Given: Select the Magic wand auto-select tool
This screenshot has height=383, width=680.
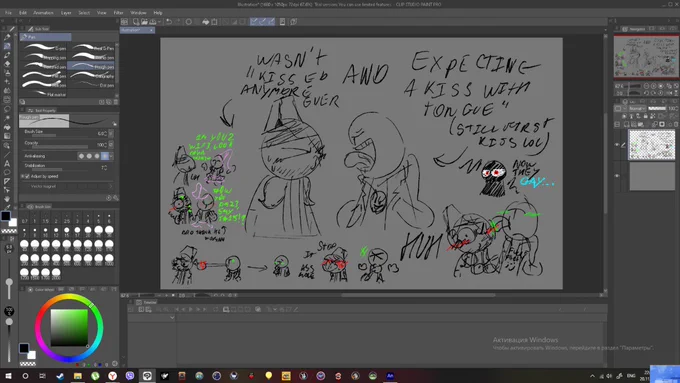Looking at the screenshot, I should point(7,118).
